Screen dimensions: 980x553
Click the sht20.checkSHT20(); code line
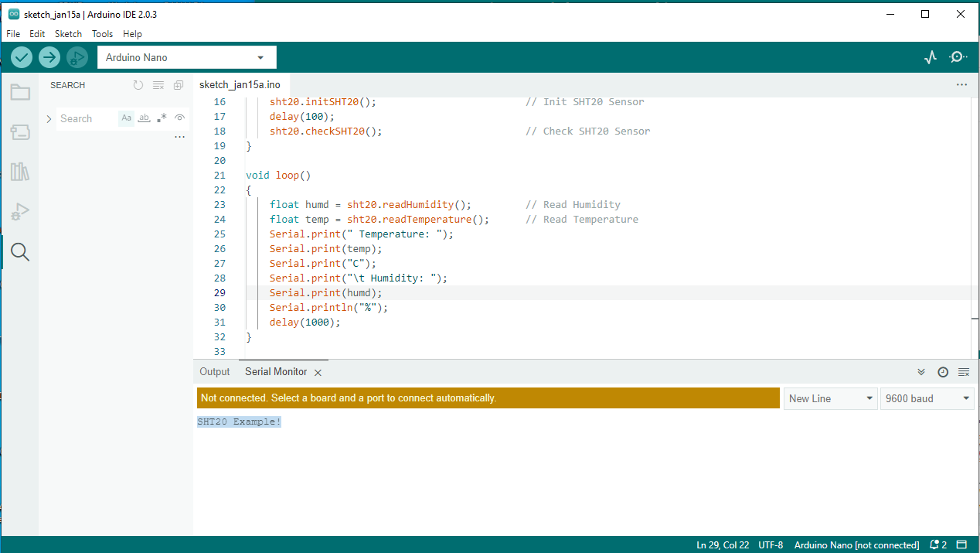pos(326,131)
